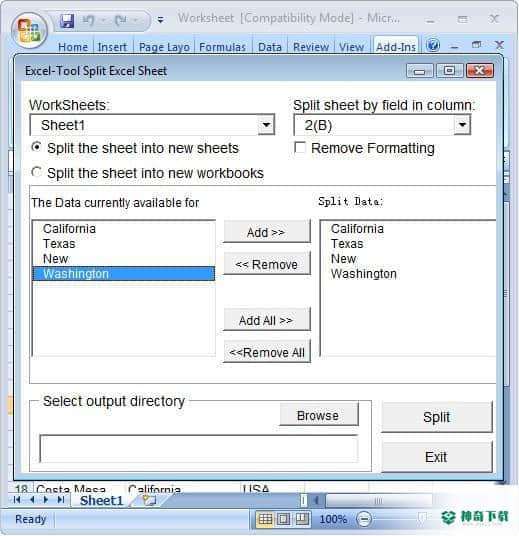Open the Data ribbon tab
Image resolution: width=519 pixels, height=536 pixels.
point(270,47)
